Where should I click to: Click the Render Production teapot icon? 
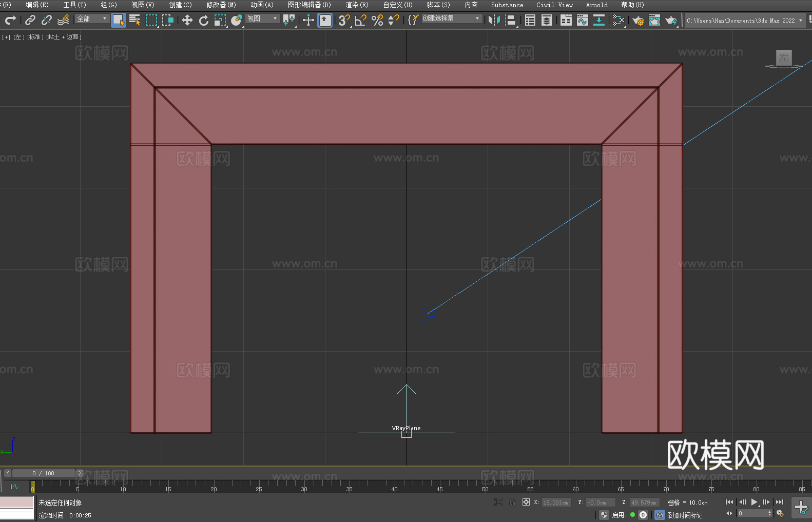point(671,20)
